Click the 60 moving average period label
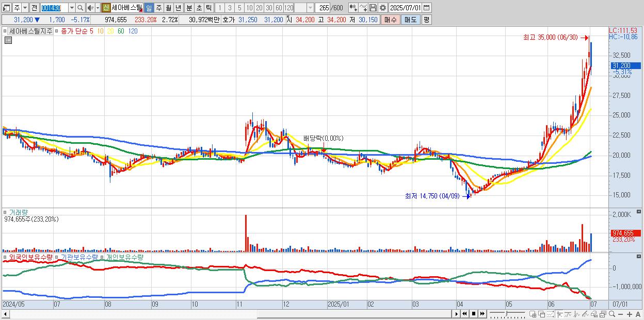This screenshot has width=644, height=320. click(121, 31)
